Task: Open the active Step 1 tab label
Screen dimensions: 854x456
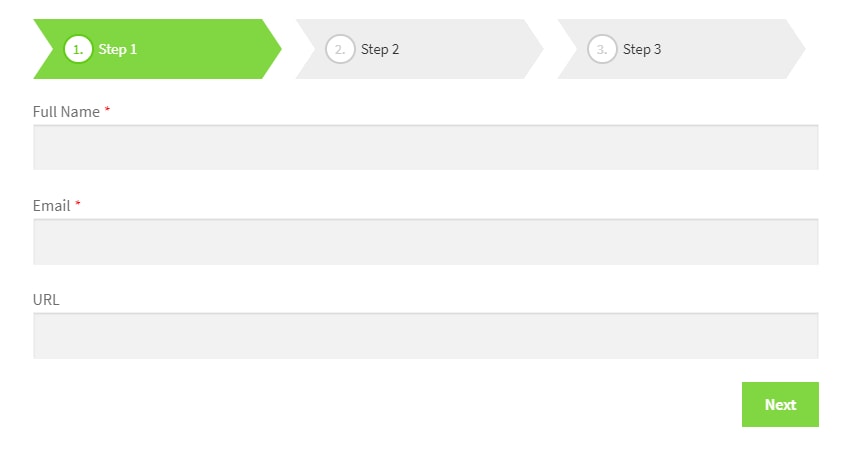Action: point(118,49)
